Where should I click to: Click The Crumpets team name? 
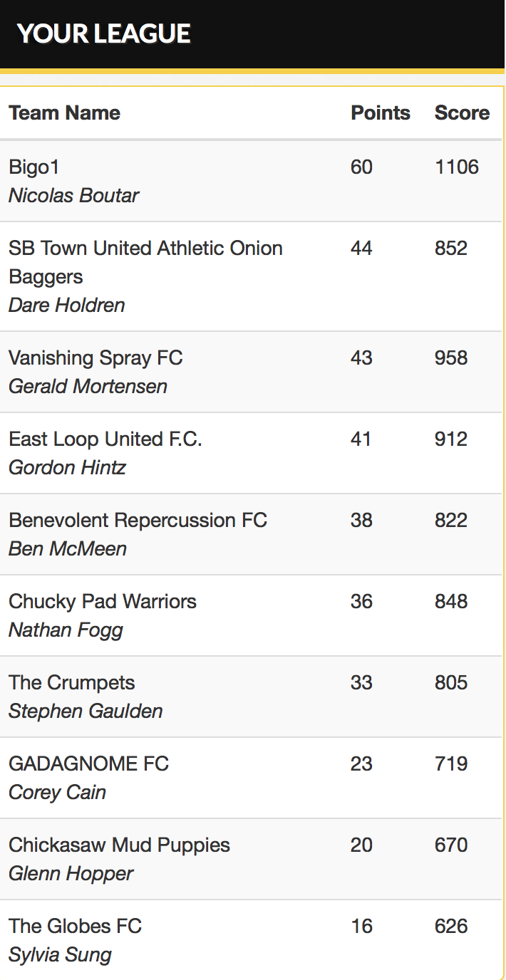[x=71, y=682]
